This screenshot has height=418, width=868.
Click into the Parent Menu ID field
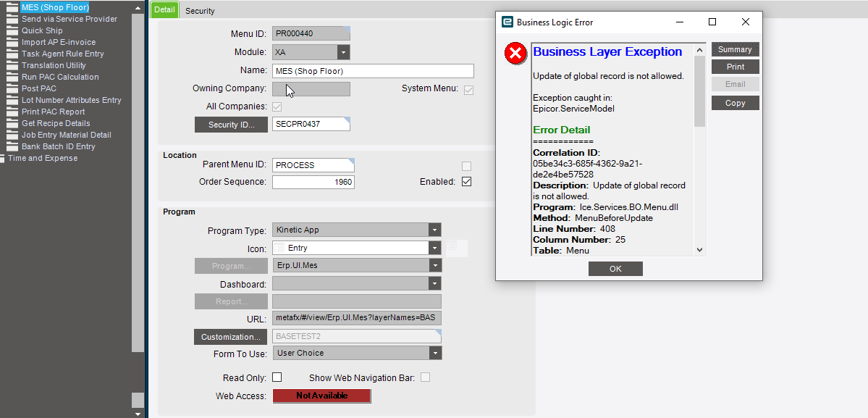(x=313, y=165)
